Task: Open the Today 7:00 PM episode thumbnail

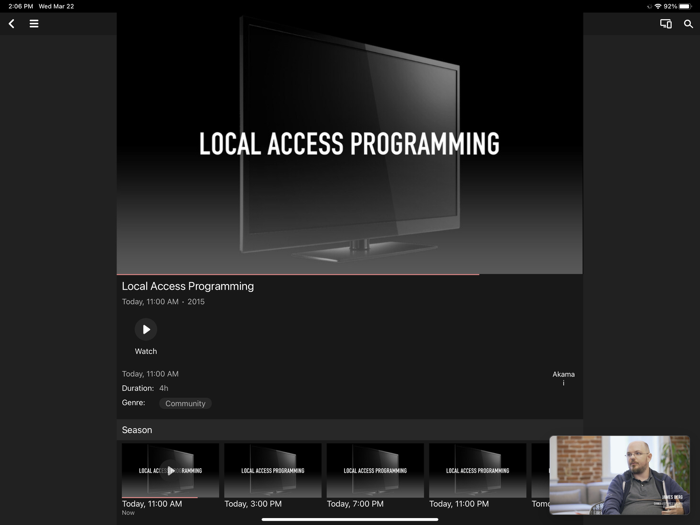Action: [x=375, y=471]
